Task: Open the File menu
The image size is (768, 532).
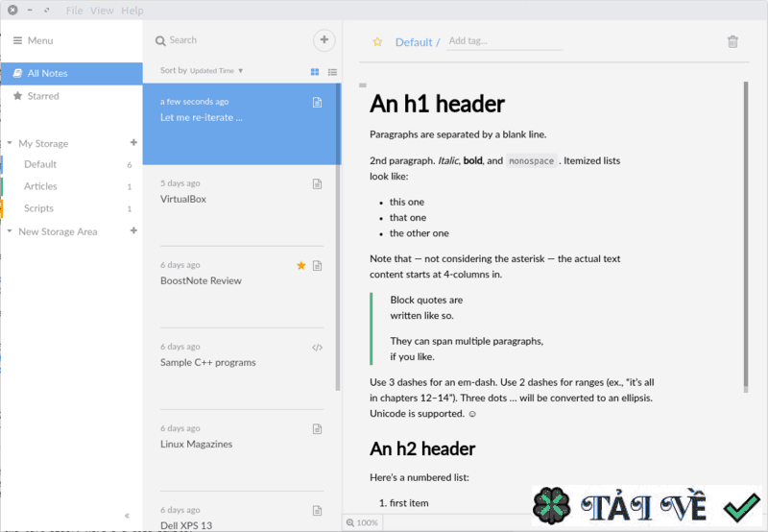Action: pyautogui.click(x=75, y=11)
